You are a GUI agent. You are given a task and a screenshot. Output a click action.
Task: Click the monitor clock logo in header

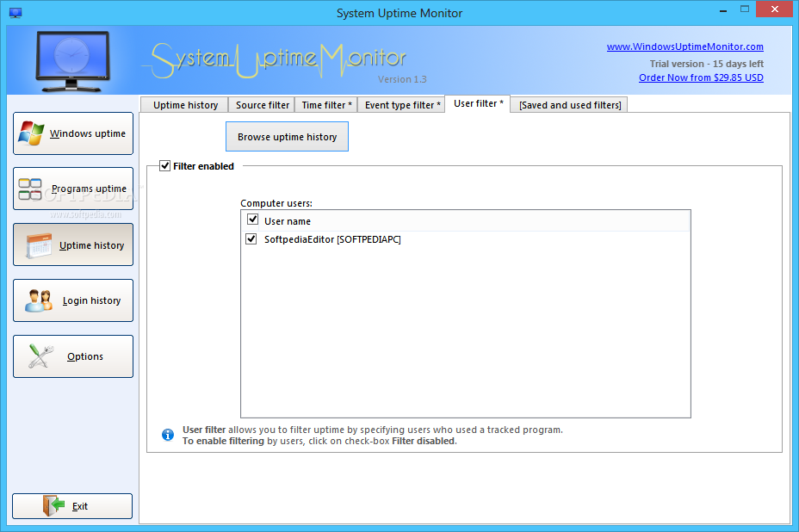[x=73, y=61]
